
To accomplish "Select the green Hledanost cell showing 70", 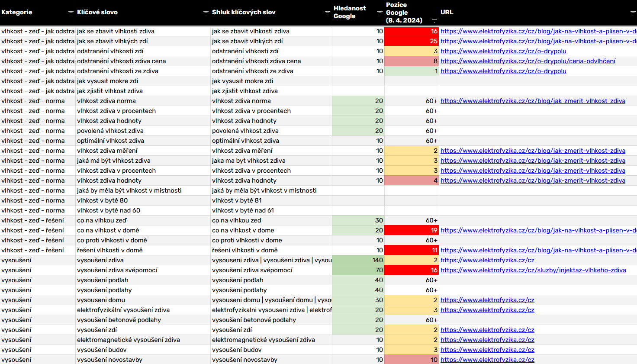I will 358,270.
